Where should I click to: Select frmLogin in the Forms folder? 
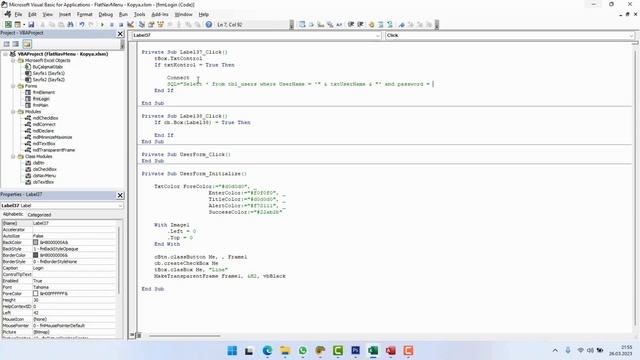(41, 99)
